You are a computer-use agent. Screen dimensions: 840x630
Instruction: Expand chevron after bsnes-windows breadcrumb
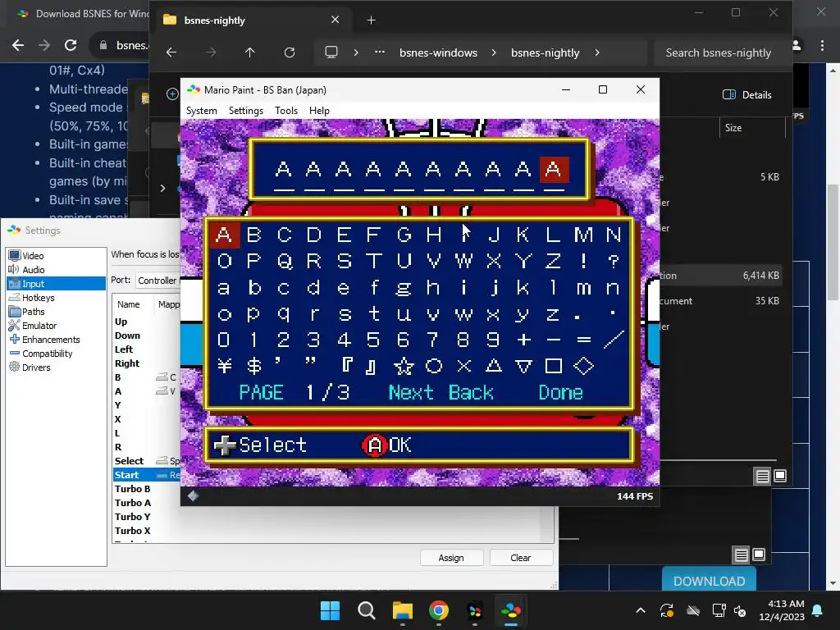(x=494, y=52)
